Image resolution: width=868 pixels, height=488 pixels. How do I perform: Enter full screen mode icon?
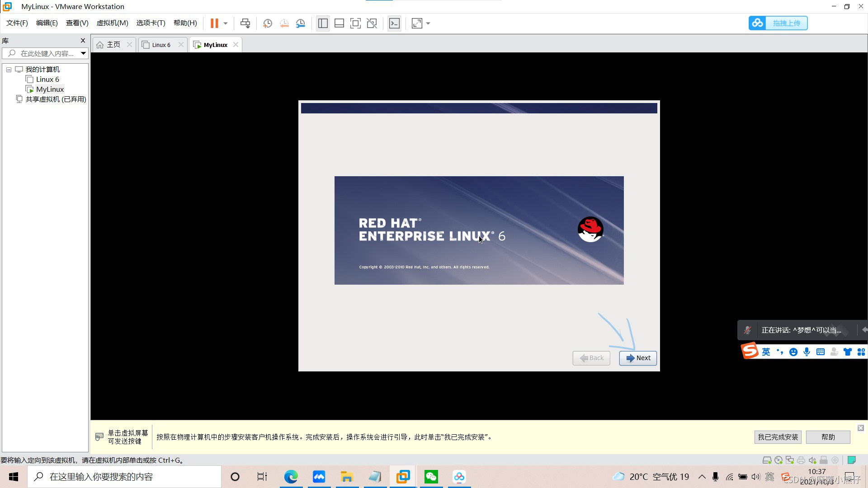tap(355, 23)
